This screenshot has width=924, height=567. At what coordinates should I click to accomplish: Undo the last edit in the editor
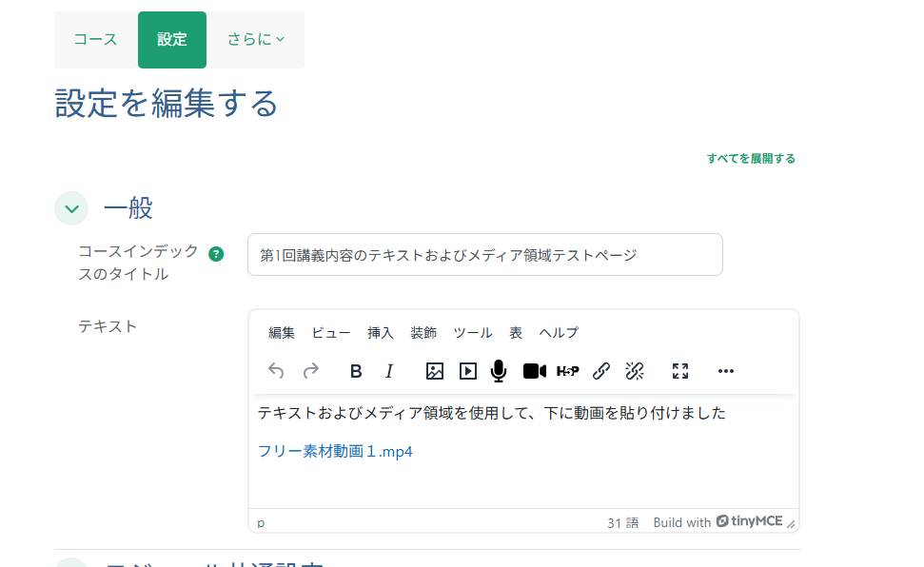coord(276,371)
